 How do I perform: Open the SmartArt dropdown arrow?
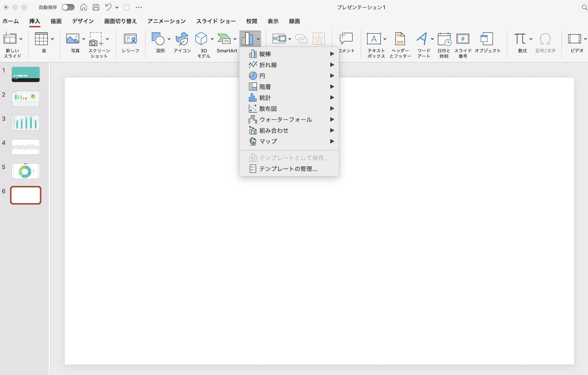[x=235, y=39]
